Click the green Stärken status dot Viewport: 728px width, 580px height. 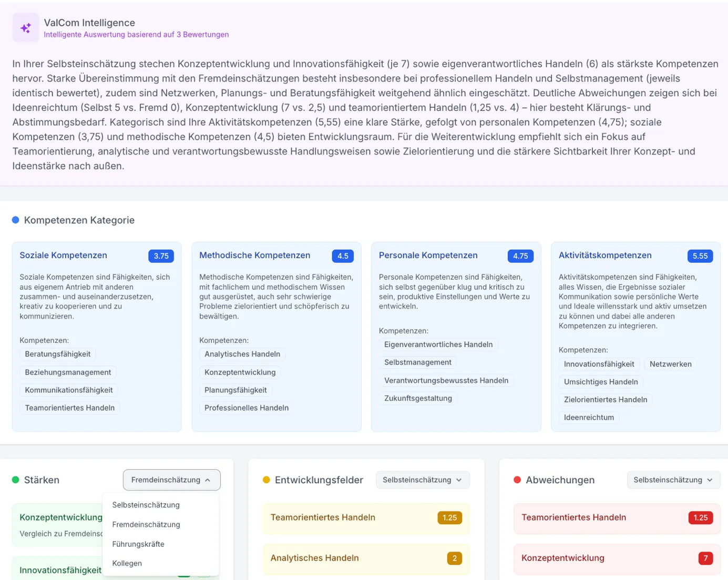point(15,480)
